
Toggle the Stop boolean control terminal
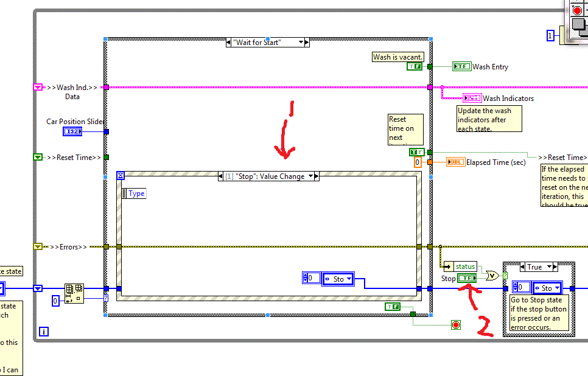click(x=467, y=278)
